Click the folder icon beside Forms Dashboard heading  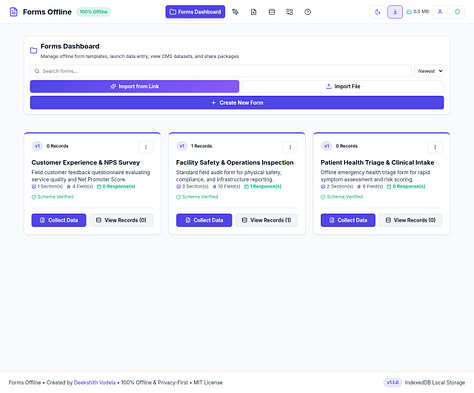(33, 50)
